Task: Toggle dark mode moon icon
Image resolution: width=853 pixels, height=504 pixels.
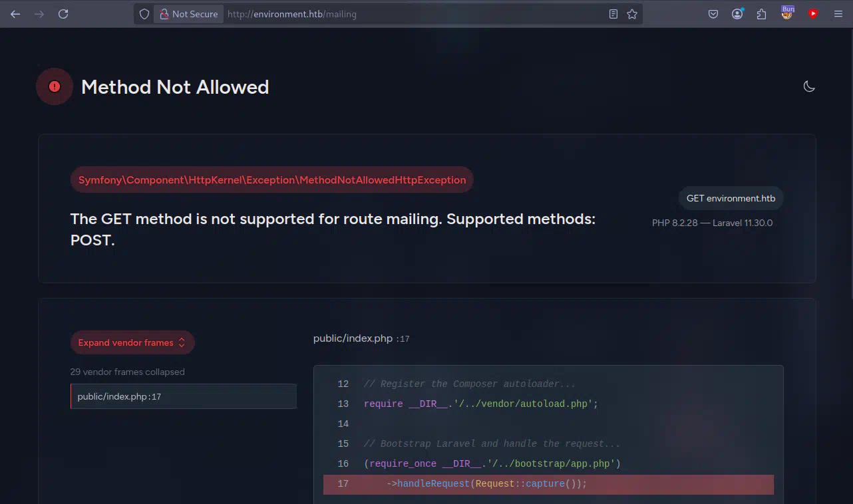Action: (809, 86)
